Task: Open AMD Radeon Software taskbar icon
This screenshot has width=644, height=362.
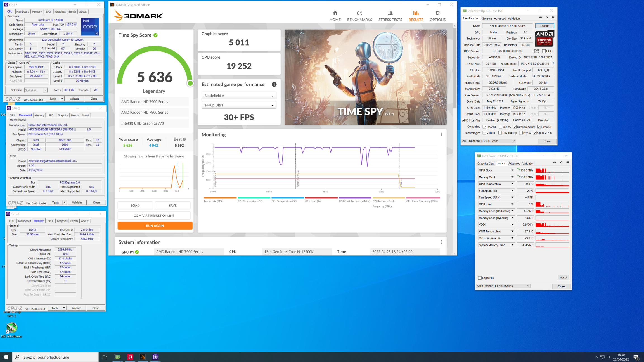Action: [130, 357]
